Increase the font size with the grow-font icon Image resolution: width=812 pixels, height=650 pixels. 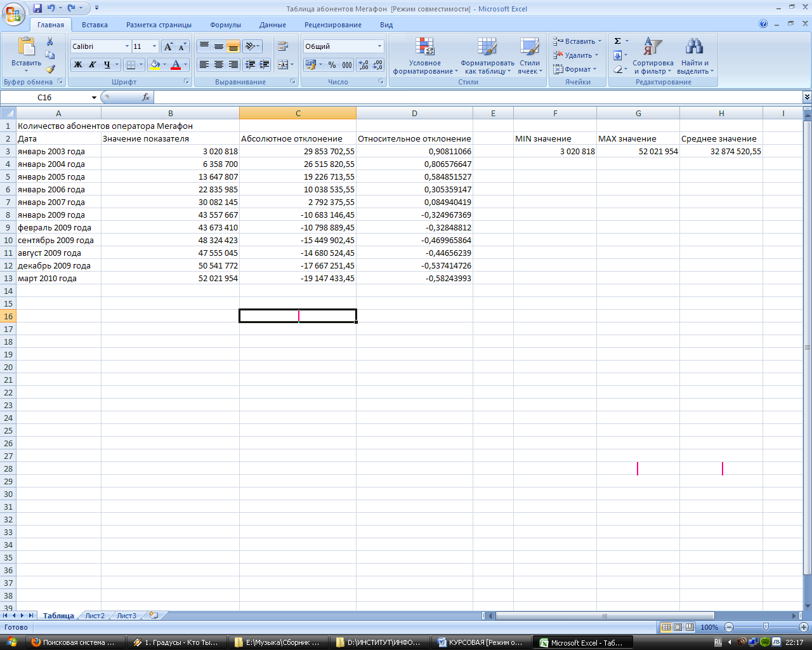(168, 46)
